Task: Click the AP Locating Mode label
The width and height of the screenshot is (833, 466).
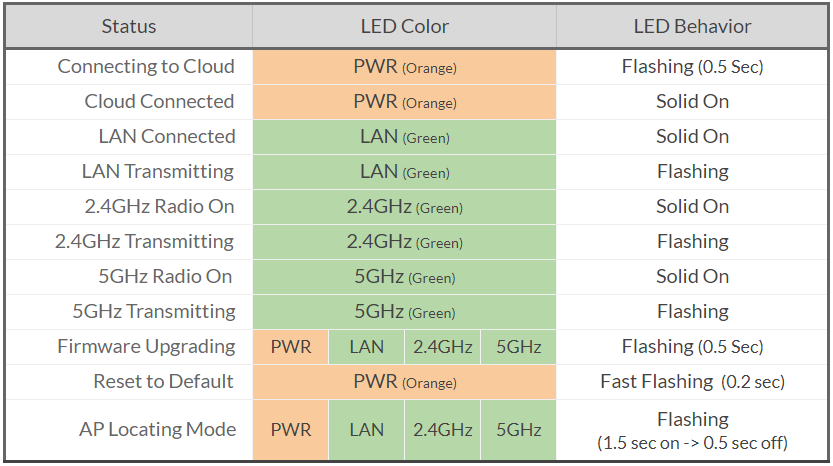Action: pyautogui.click(x=157, y=430)
